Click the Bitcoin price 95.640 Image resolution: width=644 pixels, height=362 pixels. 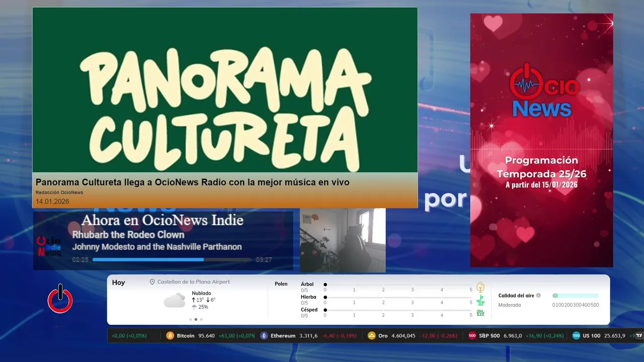[x=206, y=336]
